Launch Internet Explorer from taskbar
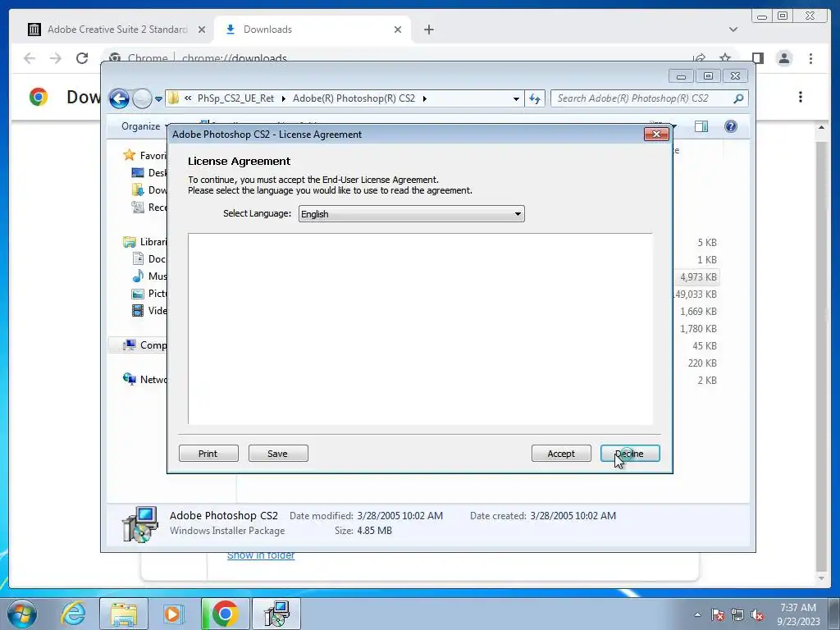The width and height of the screenshot is (840, 630). point(73,614)
